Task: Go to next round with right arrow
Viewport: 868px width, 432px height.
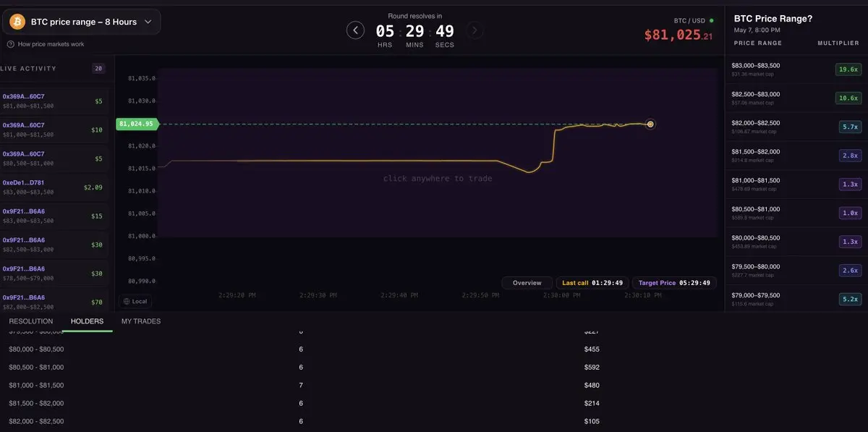Action: (475, 30)
